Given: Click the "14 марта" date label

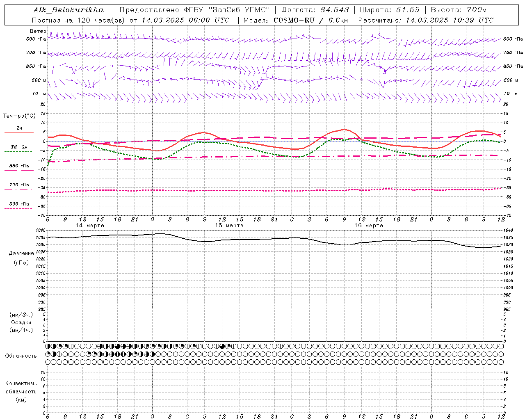Looking at the screenshot, I should click(x=90, y=226).
